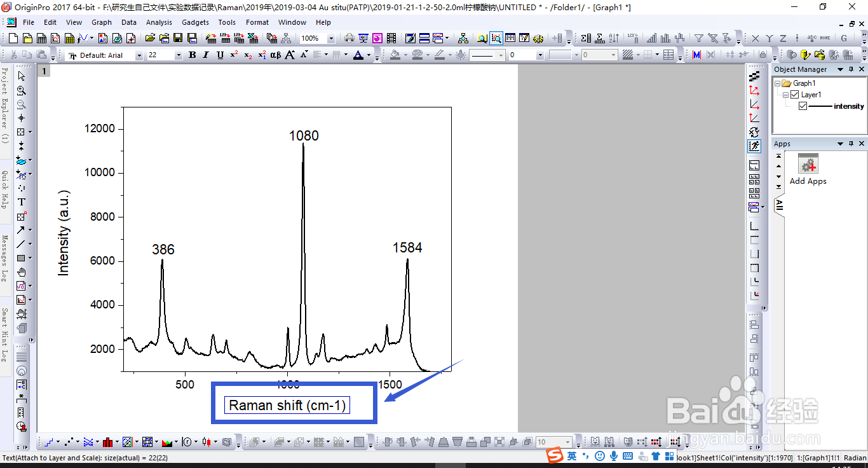This screenshot has width=868, height=468.
Task: Click the graph page number 1 tab
Action: (x=44, y=71)
